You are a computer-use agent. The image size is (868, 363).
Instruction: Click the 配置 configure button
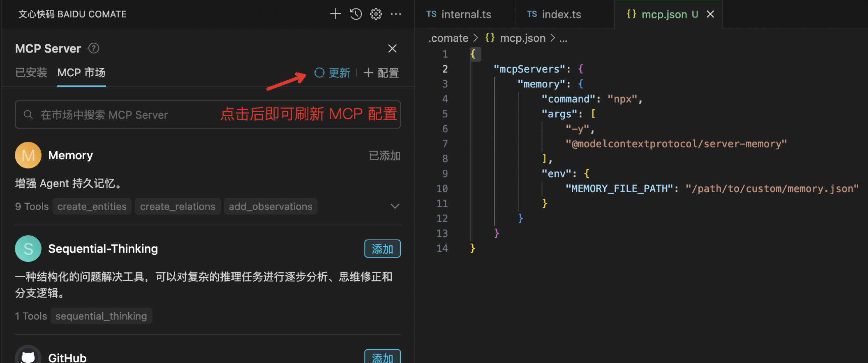382,73
